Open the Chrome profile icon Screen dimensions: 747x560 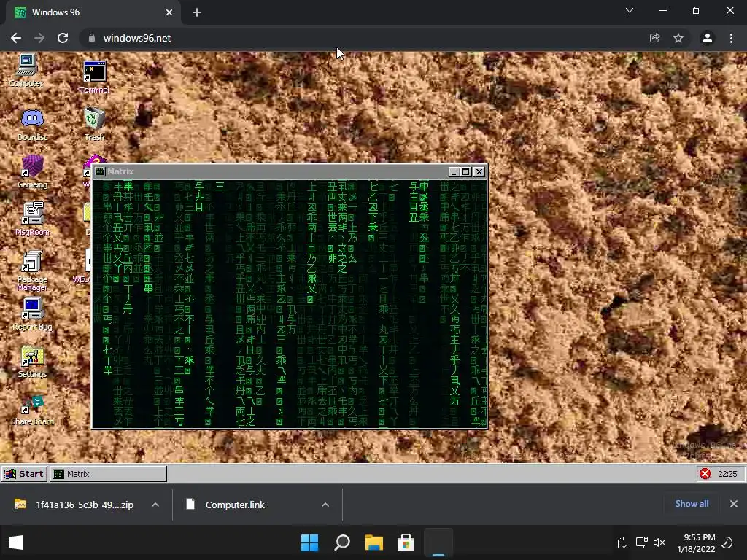click(708, 38)
